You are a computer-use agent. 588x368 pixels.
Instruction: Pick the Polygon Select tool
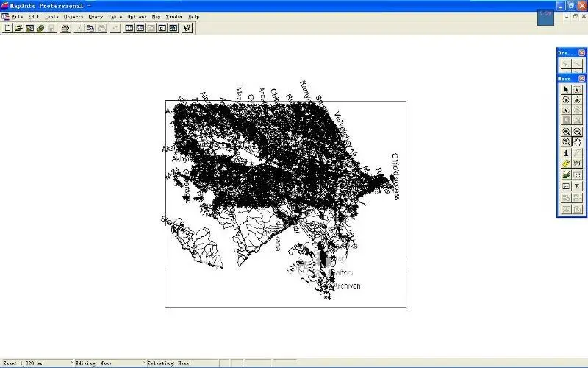[577, 100]
